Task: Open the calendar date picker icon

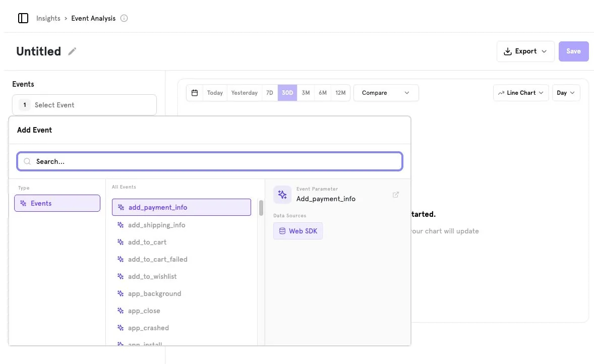Action: point(195,93)
